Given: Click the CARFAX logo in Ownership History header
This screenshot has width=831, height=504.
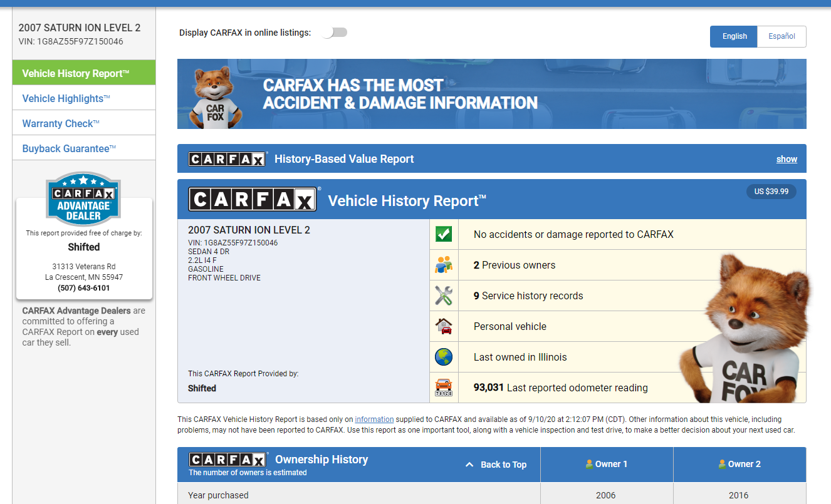Looking at the screenshot, I should click(x=228, y=460).
